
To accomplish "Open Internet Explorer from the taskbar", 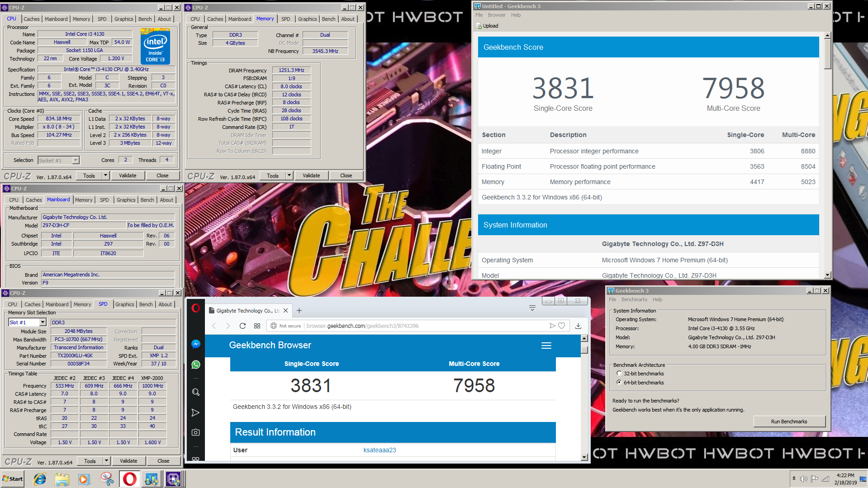I will 40,479.
